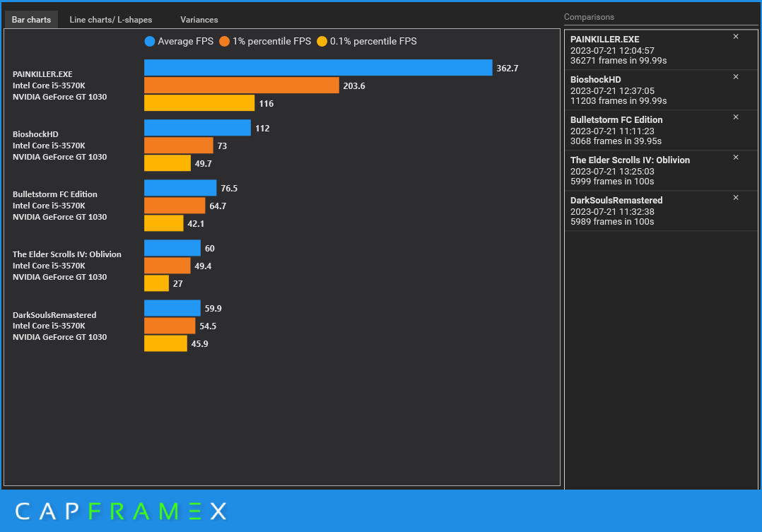Open the Line charts/ L-shapes tab

pos(111,20)
